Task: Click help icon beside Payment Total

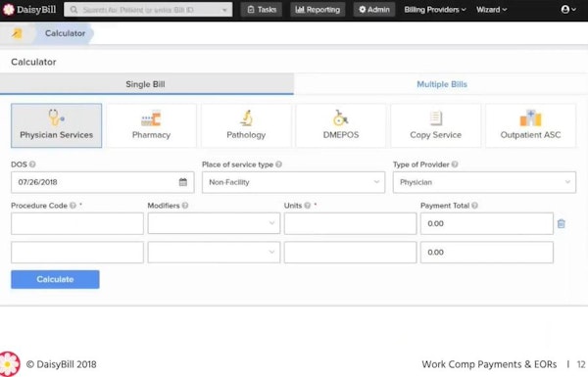Action: click(474, 206)
